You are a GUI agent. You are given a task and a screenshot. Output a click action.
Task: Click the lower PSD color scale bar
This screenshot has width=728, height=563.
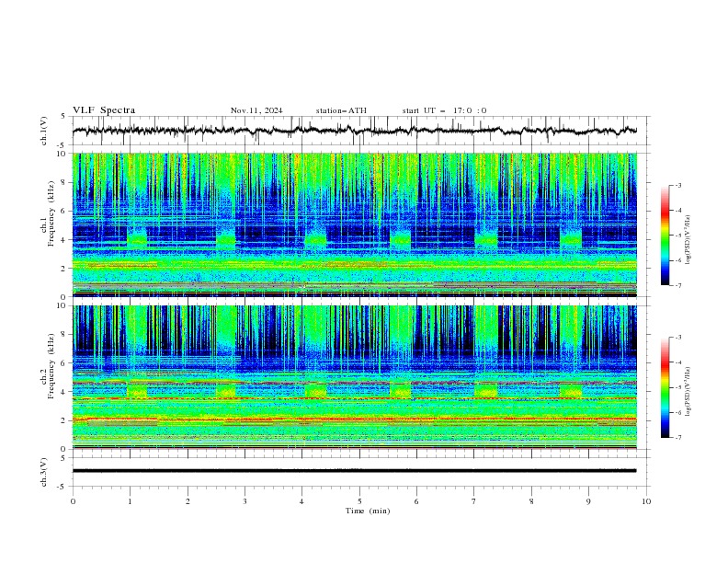pyautogui.click(x=665, y=387)
